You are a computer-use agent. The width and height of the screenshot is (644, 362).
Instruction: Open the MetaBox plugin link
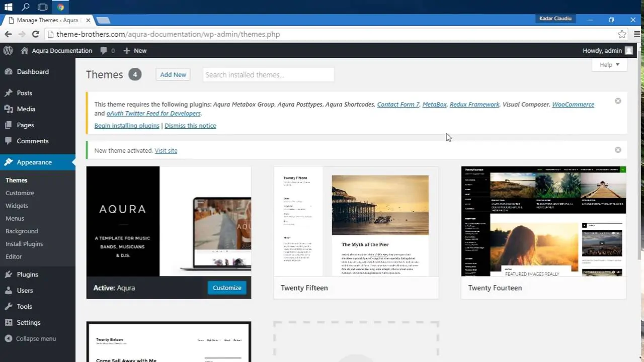pyautogui.click(x=434, y=105)
